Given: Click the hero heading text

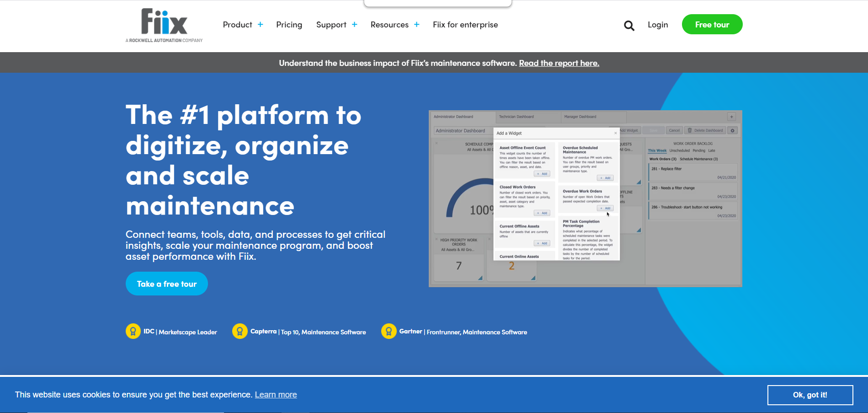Looking at the screenshot, I should 244,160.
